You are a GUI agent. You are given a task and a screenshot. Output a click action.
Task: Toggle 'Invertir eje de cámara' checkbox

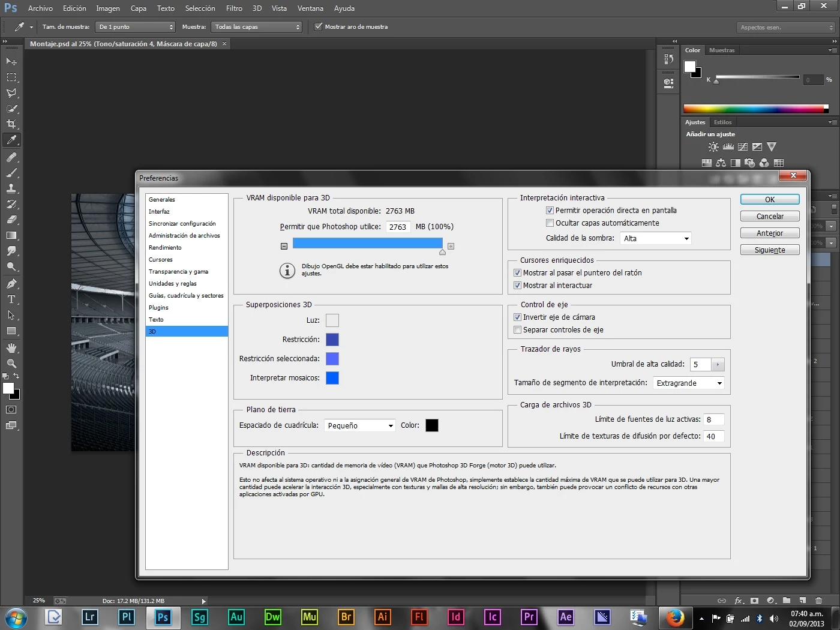coord(517,317)
